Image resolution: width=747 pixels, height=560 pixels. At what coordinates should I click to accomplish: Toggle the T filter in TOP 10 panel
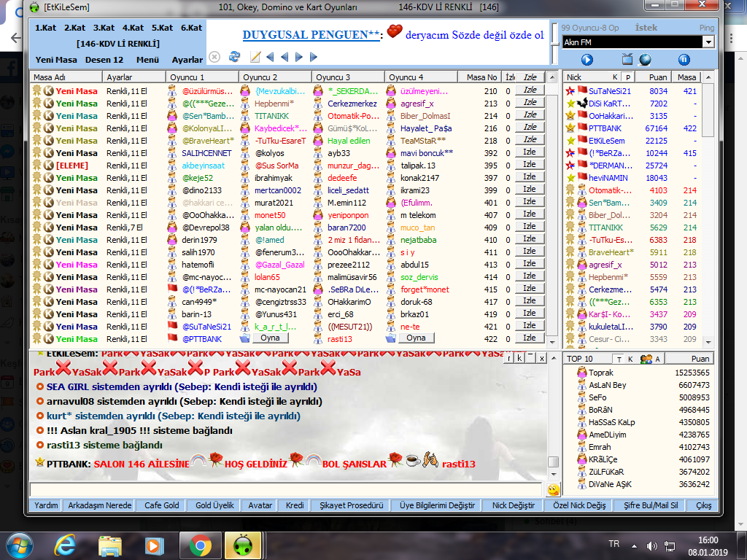(x=619, y=359)
